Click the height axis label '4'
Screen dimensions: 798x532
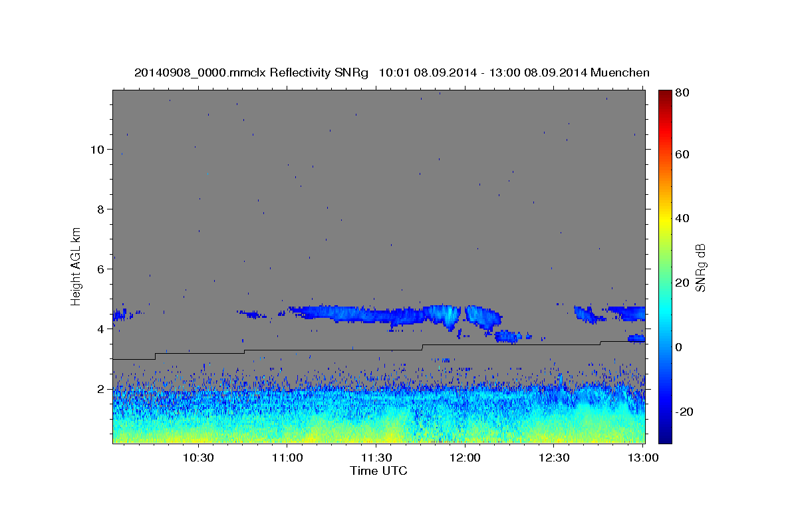(x=100, y=329)
